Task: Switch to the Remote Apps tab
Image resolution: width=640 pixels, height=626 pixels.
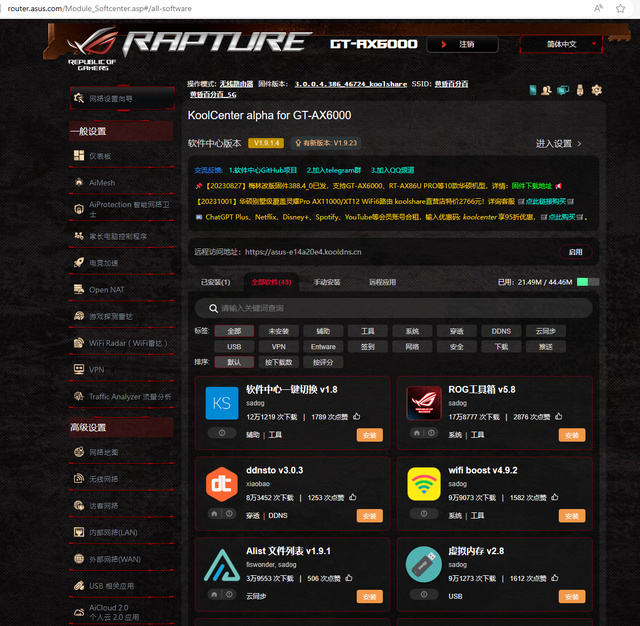Action: tap(382, 282)
